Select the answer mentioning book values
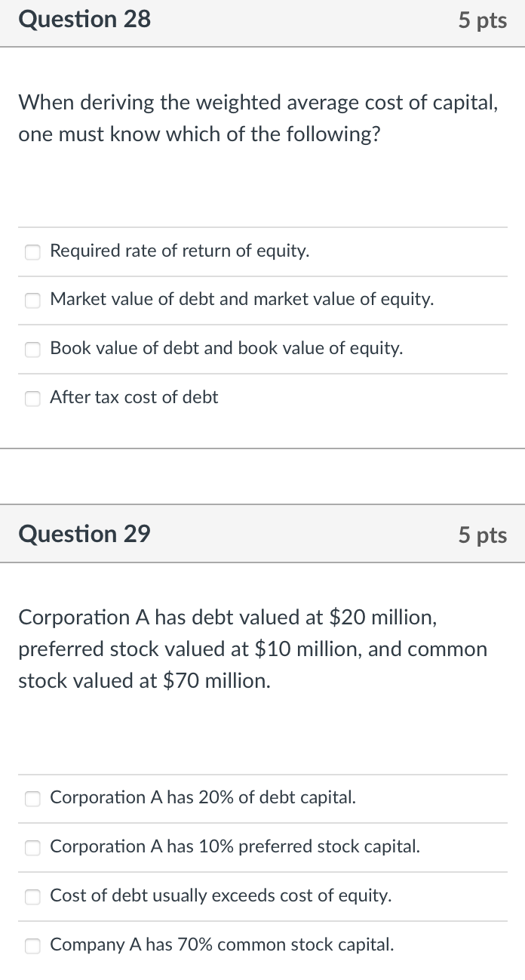 [x=226, y=349]
